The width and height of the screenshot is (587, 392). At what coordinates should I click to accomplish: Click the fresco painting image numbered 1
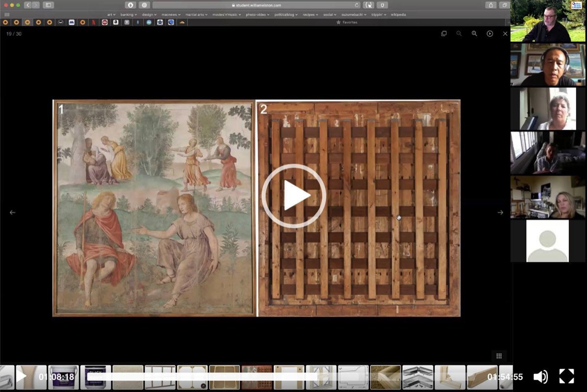coord(154,208)
